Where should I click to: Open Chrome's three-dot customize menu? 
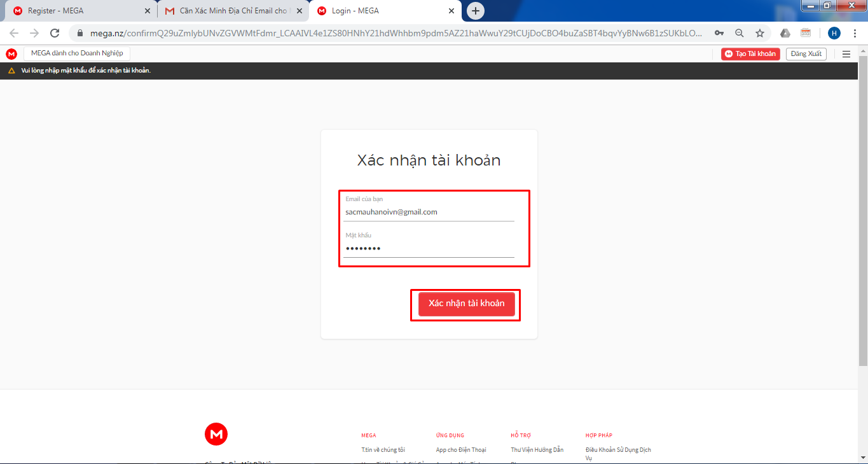click(855, 33)
